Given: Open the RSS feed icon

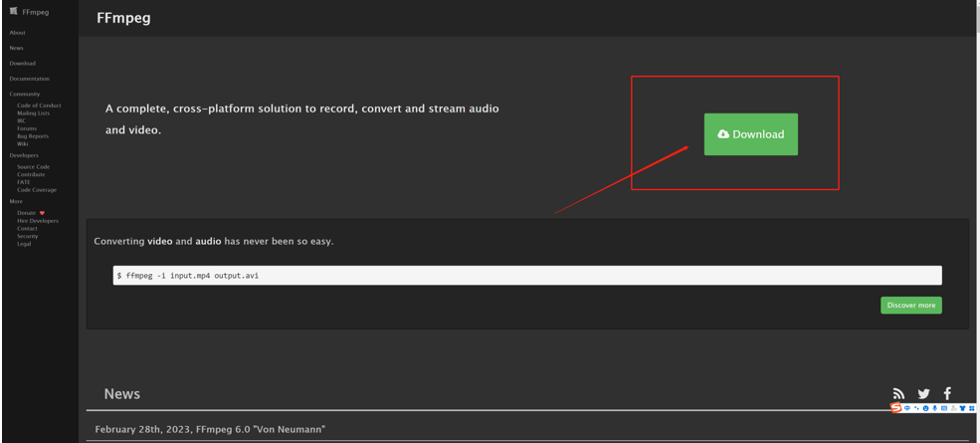Looking at the screenshot, I should point(898,393).
